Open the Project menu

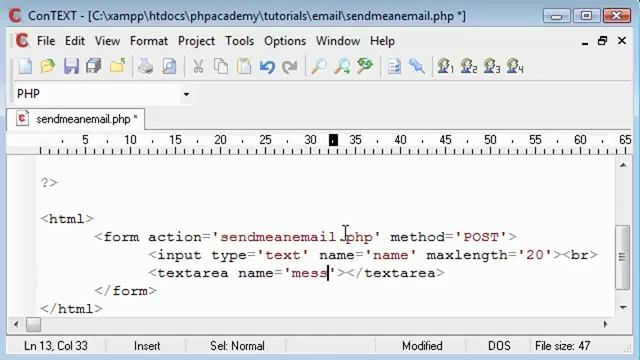pyautogui.click(x=196, y=41)
